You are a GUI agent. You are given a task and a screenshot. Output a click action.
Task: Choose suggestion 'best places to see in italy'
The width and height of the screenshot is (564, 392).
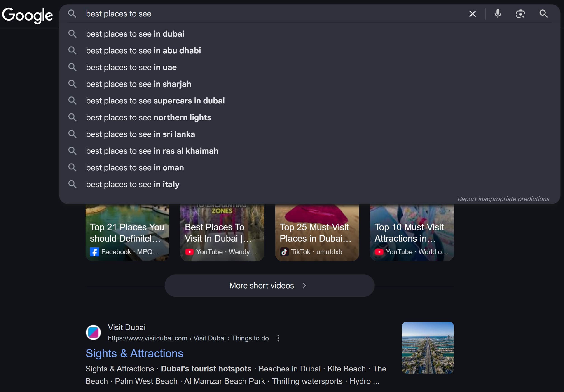click(309, 184)
